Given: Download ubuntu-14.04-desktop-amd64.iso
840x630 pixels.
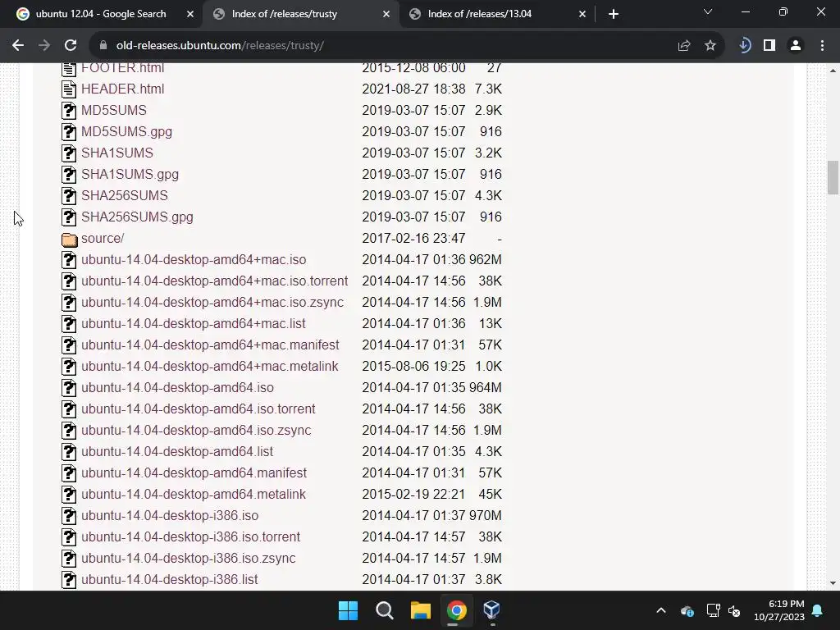Looking at the screenshot, I should (x=177, y=388).
